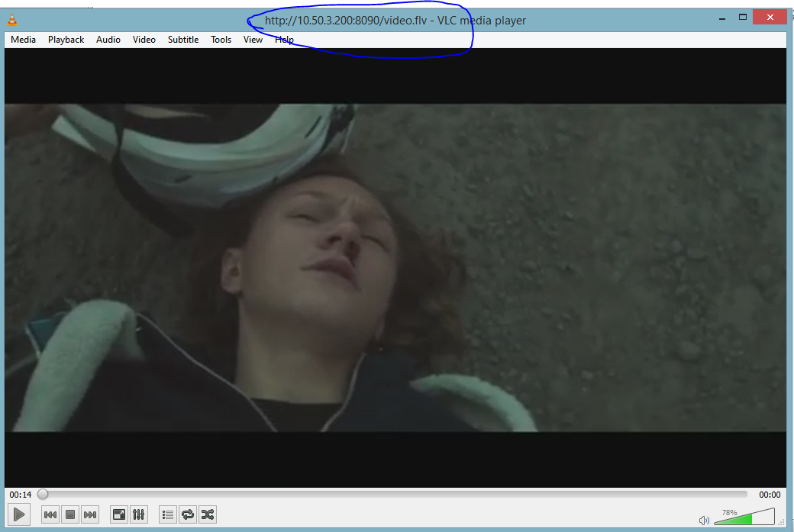Open the Media menu

[24, 40]
